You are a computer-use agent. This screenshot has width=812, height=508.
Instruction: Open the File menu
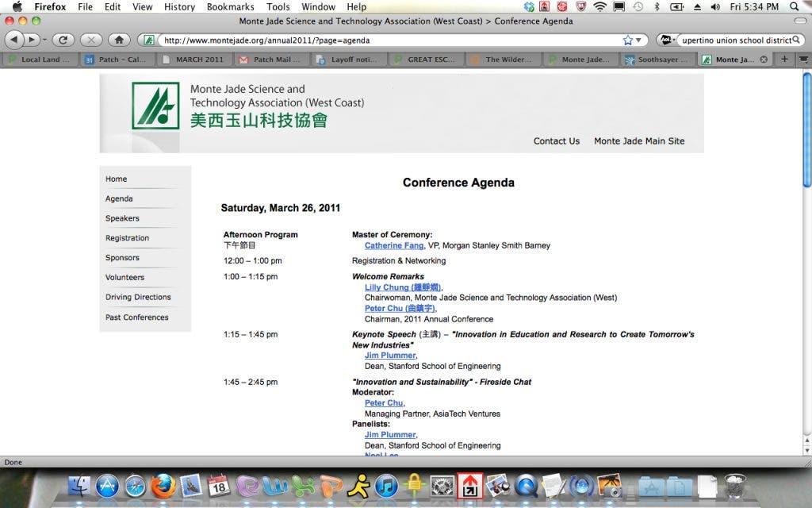click(x=85, y=6)
